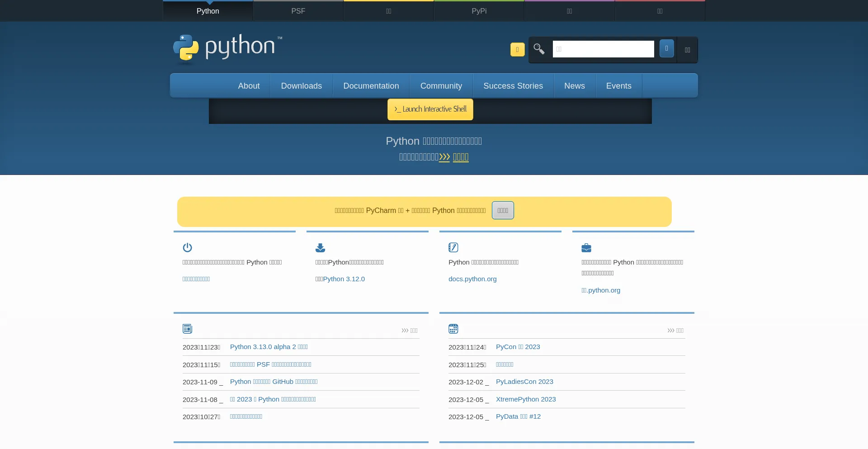
Task: Open the Documentation menu
Action: (x=371, y=86)
